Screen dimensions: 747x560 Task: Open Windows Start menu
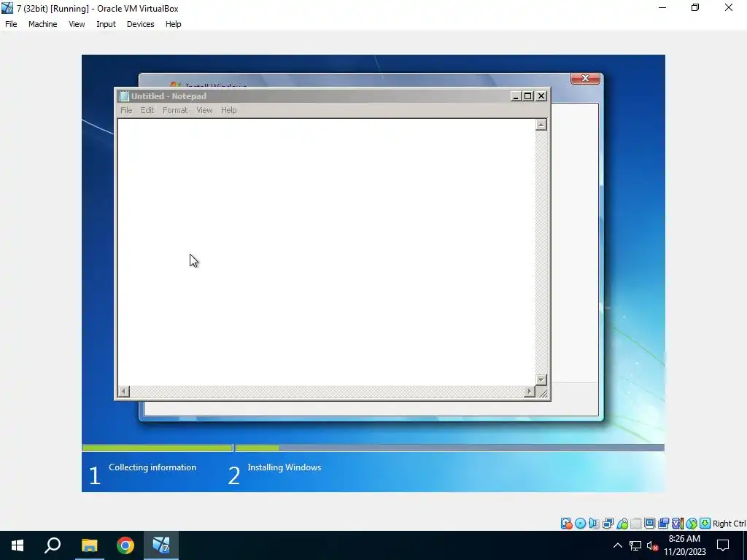point(18,545)
